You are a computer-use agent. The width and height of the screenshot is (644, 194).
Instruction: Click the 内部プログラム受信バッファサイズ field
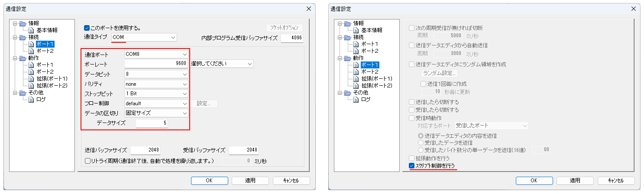coord(292,38)
